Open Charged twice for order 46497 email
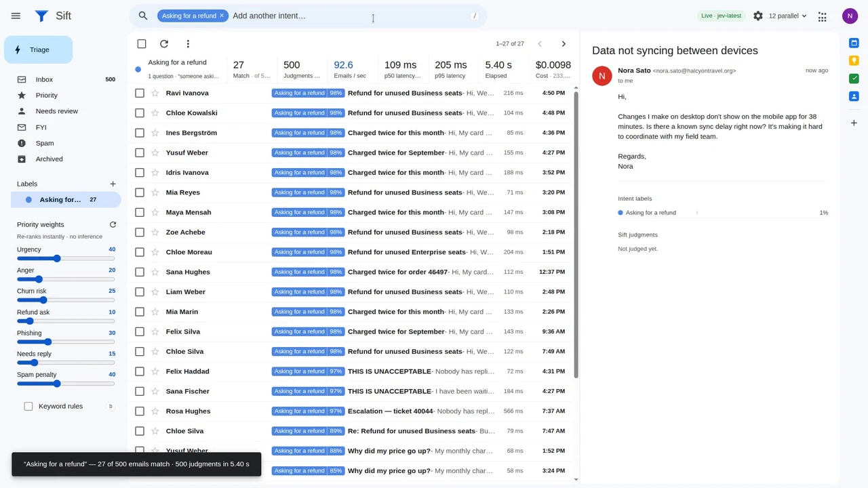Image resolution: width=868 pixels, height=488 pixels. tap(351, 272)
